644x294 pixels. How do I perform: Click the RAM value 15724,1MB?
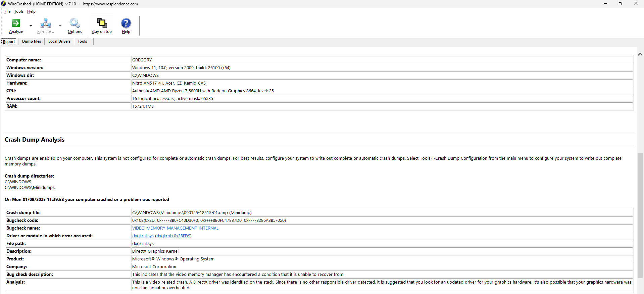143,106
